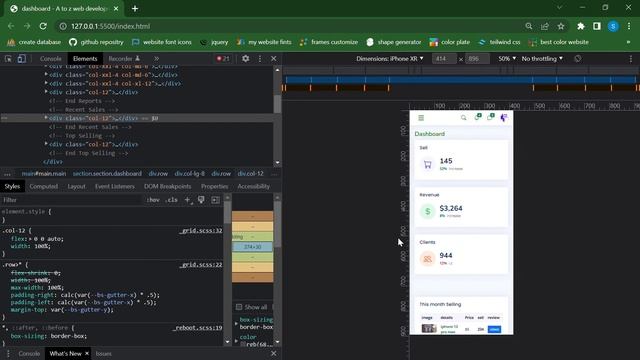Click the error count badge 21
Image resolution: width=640 pixels, height=360 pixels.
pyautogui.click(x=223, y=59)
